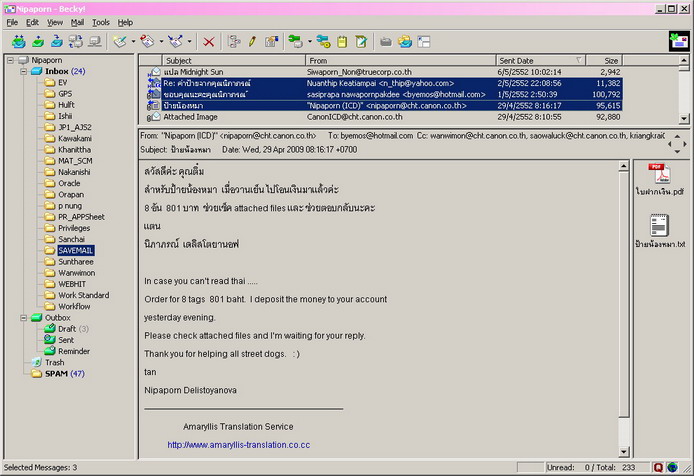Click the message properties toolbar icon

coord(271,42)
